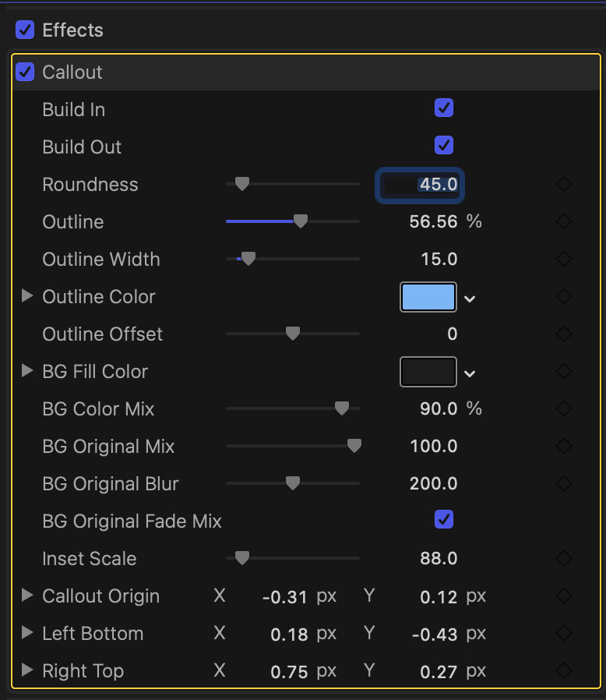The width and height of the screenshot is (606, 700).
Task: Click the Roundness keyframe diamond icon
Action: click(564, 185)
